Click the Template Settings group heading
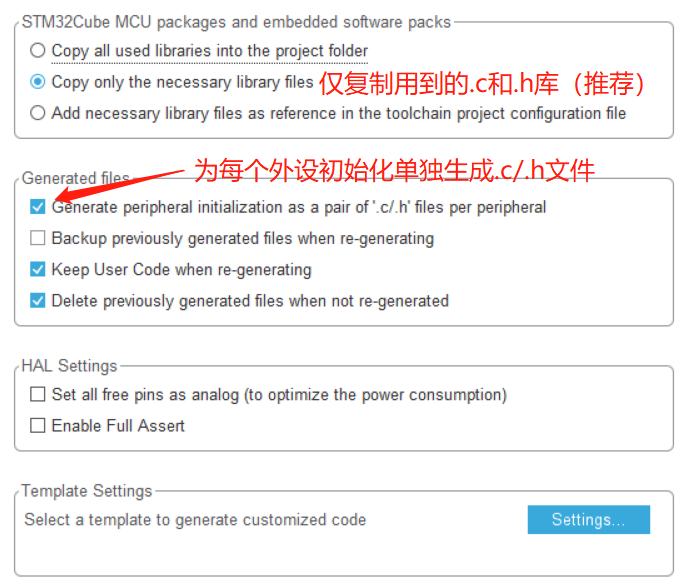Viewport: 689px width, 583px height. 87,491
